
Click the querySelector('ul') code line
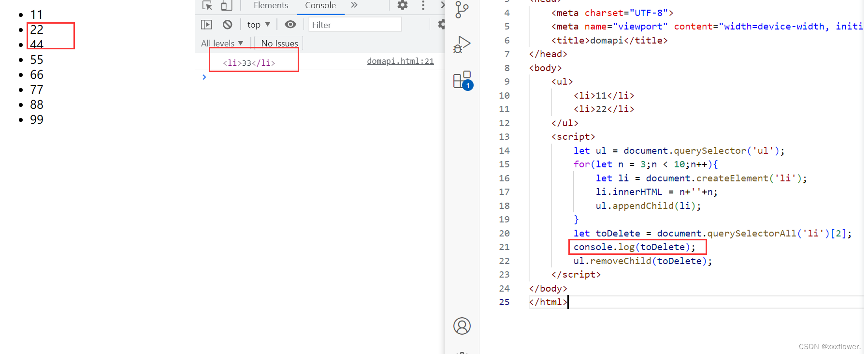pos(679,151)
